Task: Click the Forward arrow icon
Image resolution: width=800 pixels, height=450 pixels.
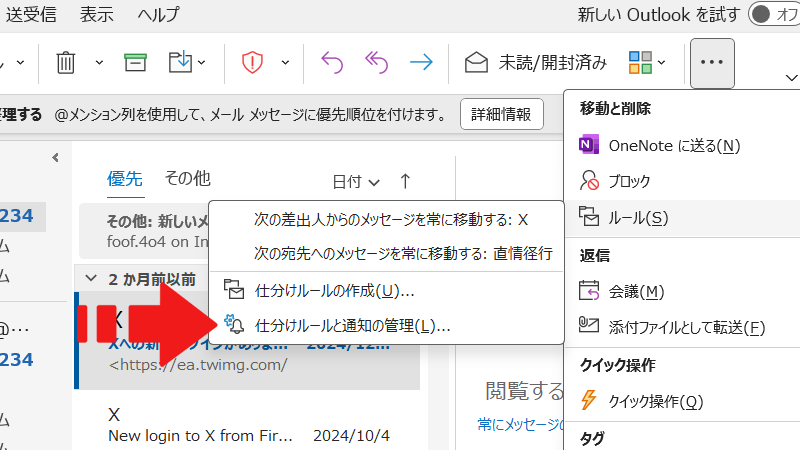Action: pyautogui.click(x=421, y=62)
